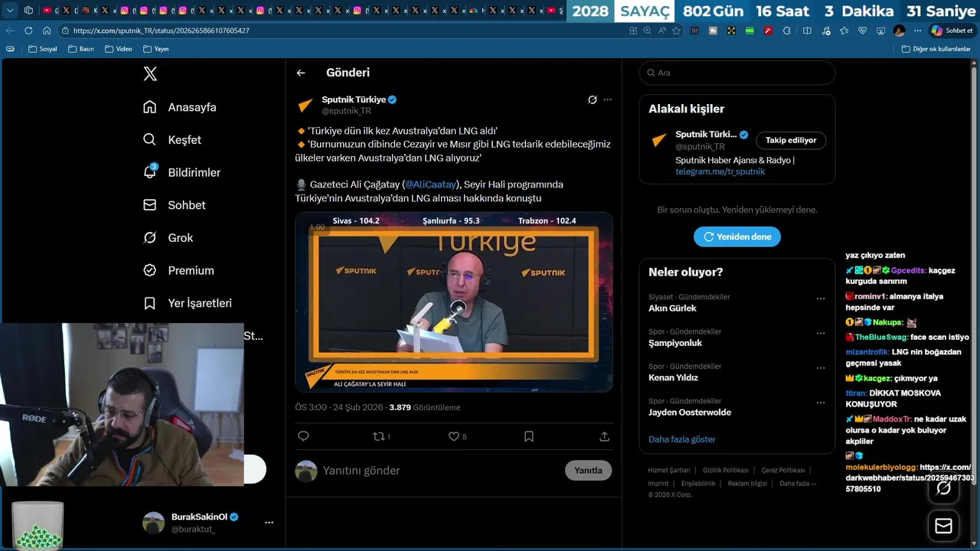This screenshot has width=980, height=551.
Task: Open the favorites list toolbar icon
Action: pyautogui.click(x=844, y=31)
